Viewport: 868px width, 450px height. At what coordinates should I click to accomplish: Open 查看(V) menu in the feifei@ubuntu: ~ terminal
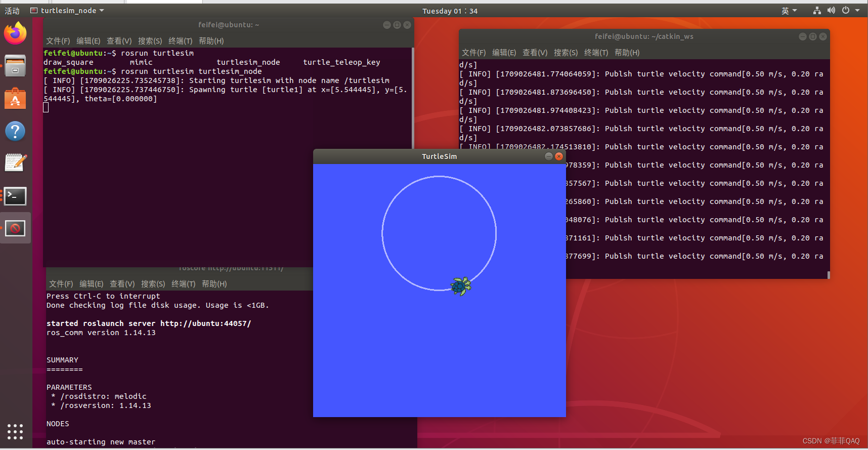[119, 41]
